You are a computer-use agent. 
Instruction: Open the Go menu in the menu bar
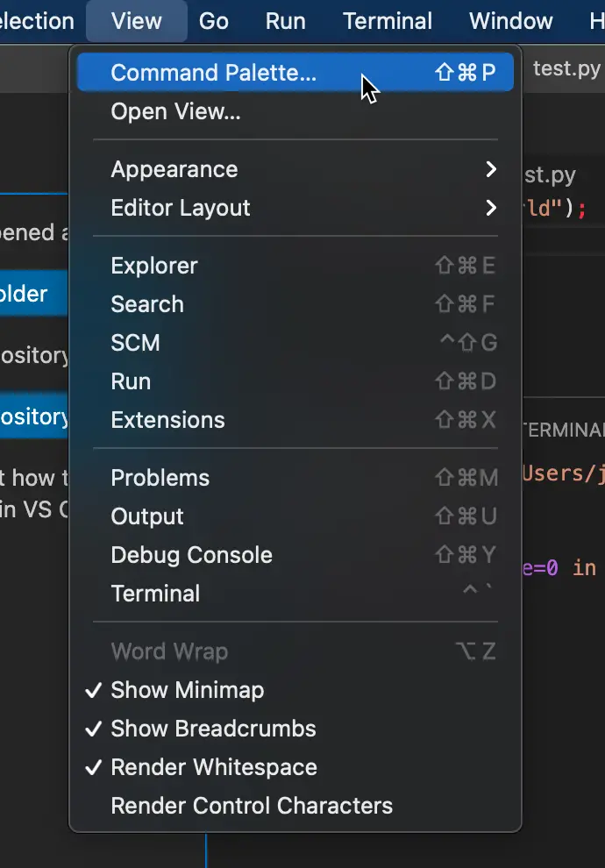coord(214,21)
